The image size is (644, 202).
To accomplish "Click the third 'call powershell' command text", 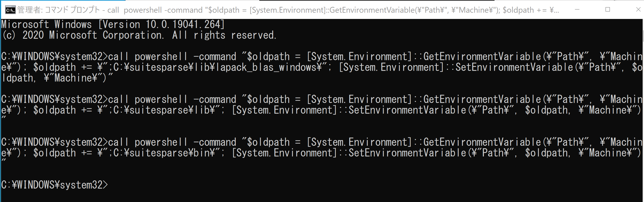I will click(x=147, y=142).
